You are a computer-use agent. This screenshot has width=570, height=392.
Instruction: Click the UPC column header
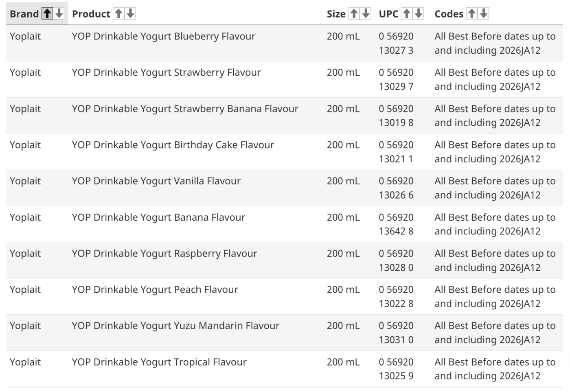coord(388,13)
